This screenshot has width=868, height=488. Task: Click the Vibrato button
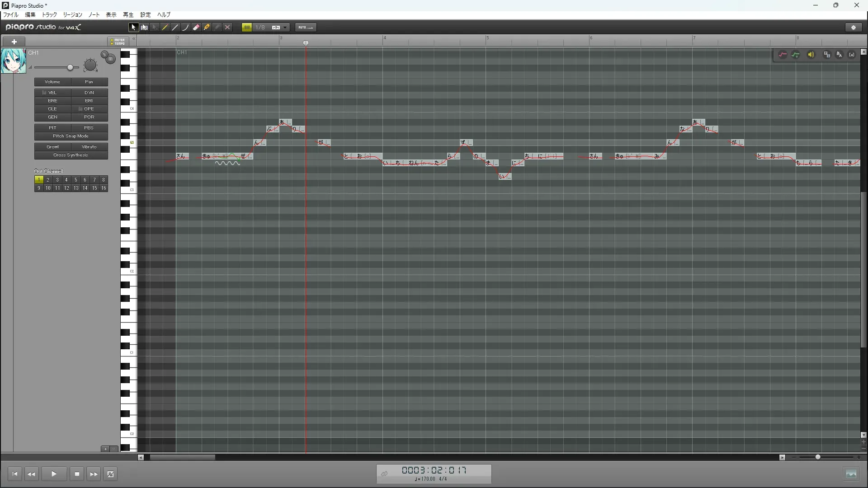click(x=89, y=147)
